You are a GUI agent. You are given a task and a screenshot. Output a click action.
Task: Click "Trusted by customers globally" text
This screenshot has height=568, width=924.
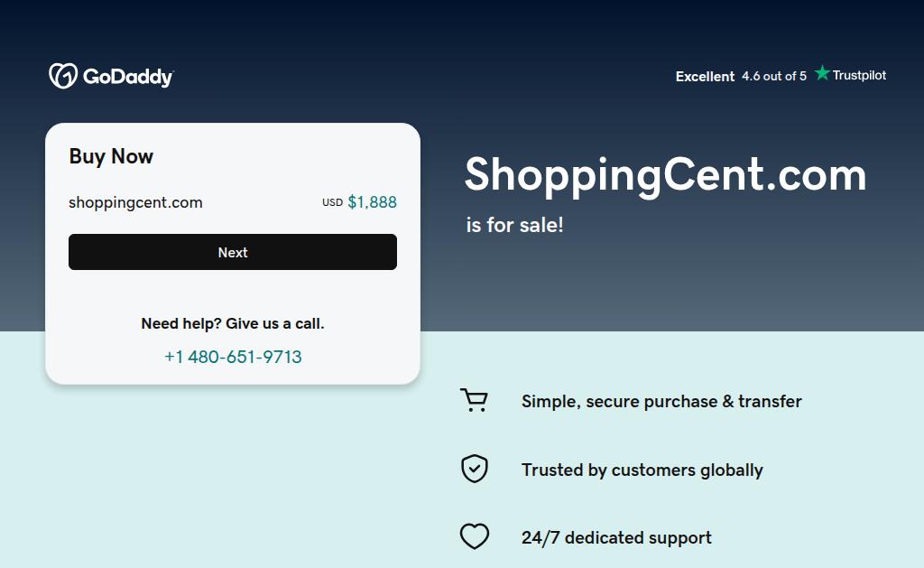coord(642,470)
